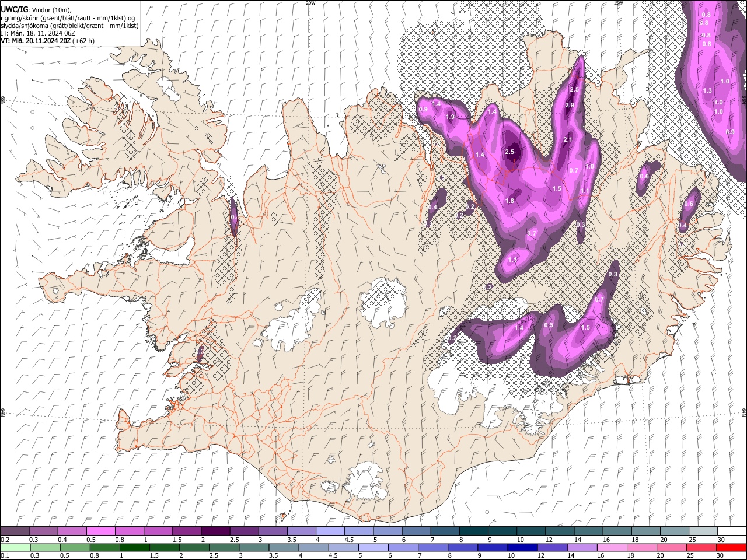Viewport: 747px width, 560px height.
Task: Pick the upper scale lavender swatch between 4 and 4.5
Action: (x=330, y=531)
